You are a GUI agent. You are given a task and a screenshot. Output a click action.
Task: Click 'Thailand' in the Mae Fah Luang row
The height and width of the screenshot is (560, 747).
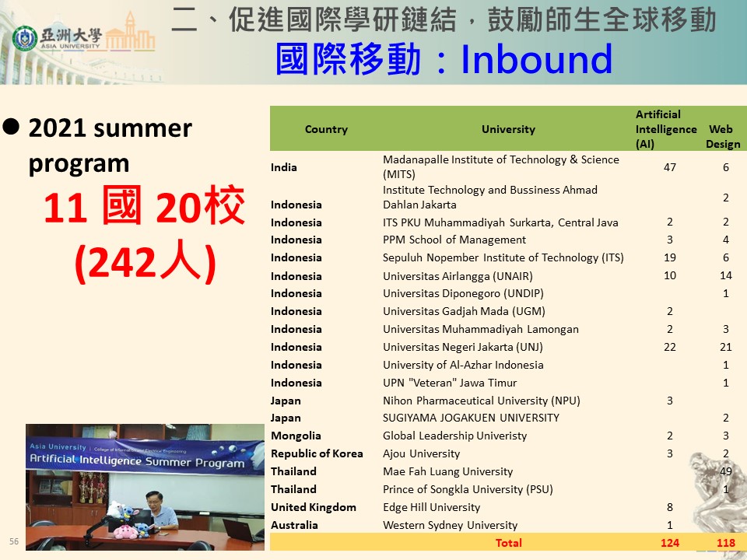[x=293, y=471]
